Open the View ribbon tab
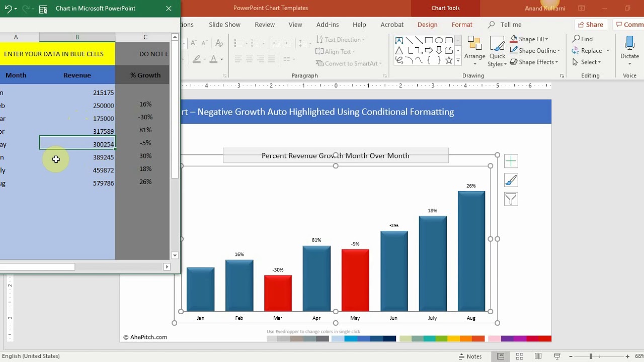Image resolution: width=644 pixels, height=362 pixels. 295,24
